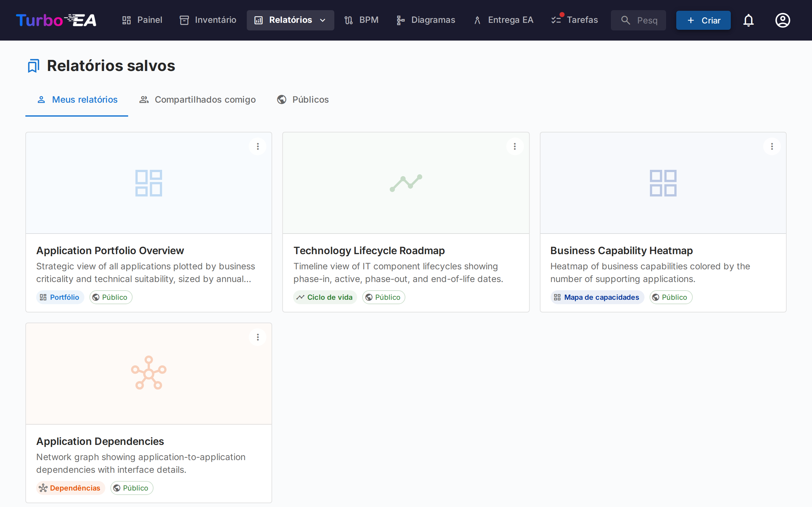This screenshot has height=507, width=812.
Task: Open the Tarefas navigation item
Action: click(575, 20)
